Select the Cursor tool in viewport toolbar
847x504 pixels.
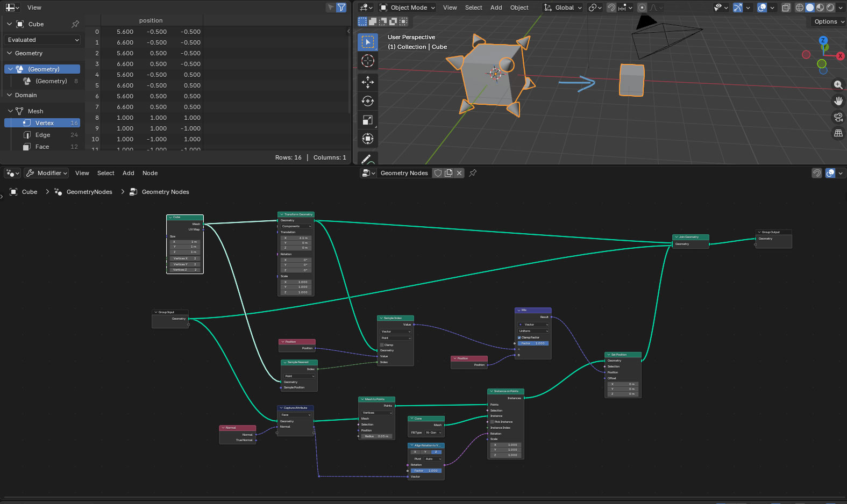pyautogui.click(x=368, y=61)
